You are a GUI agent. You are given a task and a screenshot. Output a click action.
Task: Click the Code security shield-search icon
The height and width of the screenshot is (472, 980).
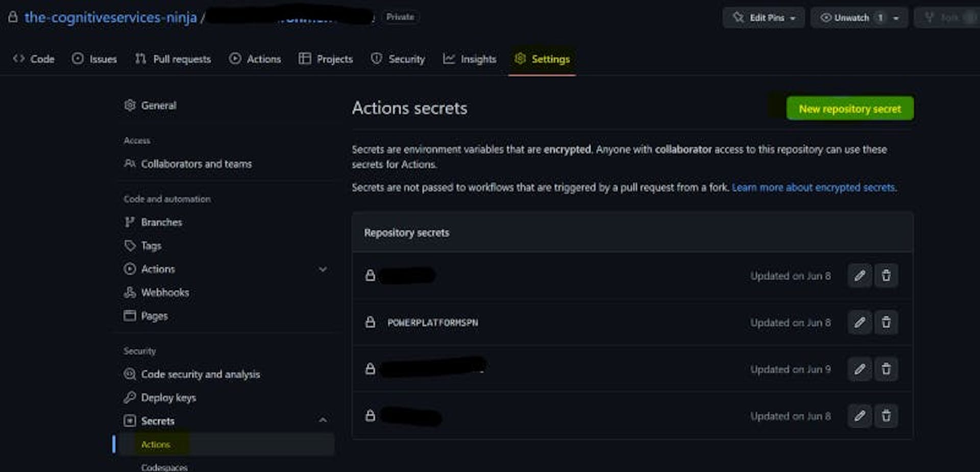(x=130, y=374)
